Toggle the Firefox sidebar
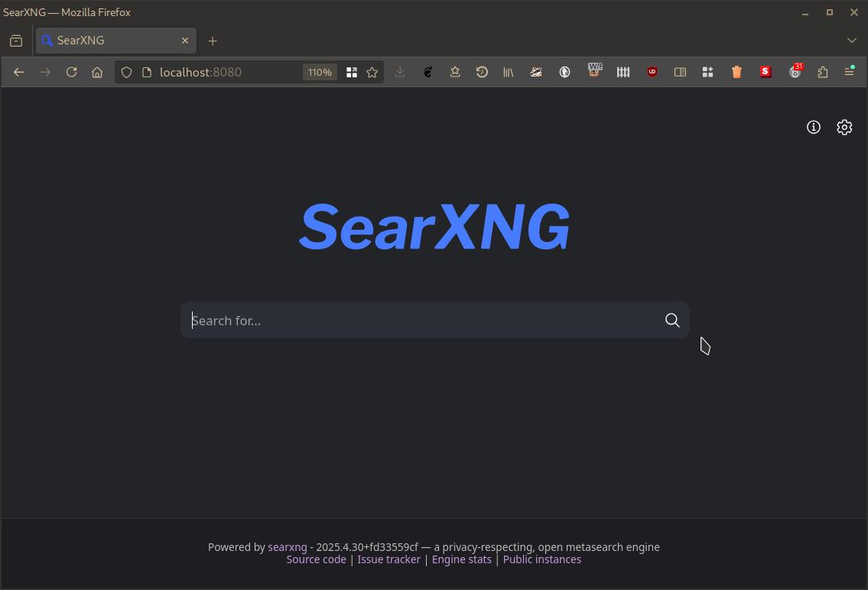This screenshot has height=590, width=868. tap(680, 72)
